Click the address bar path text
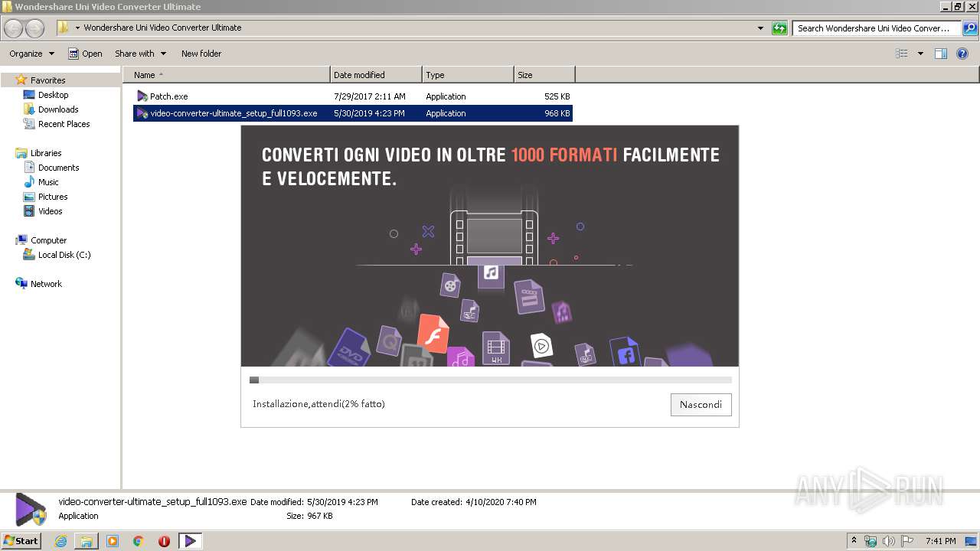 click(x=162, y=28)
